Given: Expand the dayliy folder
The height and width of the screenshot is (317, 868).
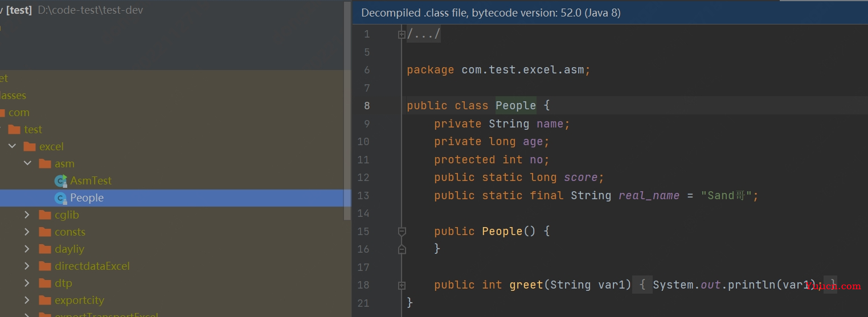Looking at the screenshot, I should coord(27,249).
